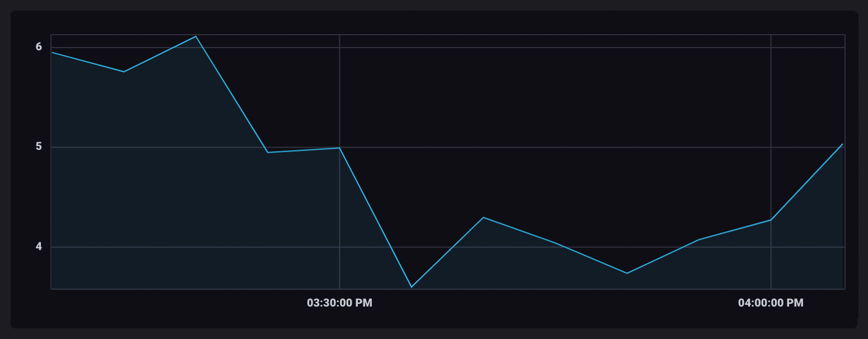Click the lowest data point after 03:30 PM

pos(412,287)
